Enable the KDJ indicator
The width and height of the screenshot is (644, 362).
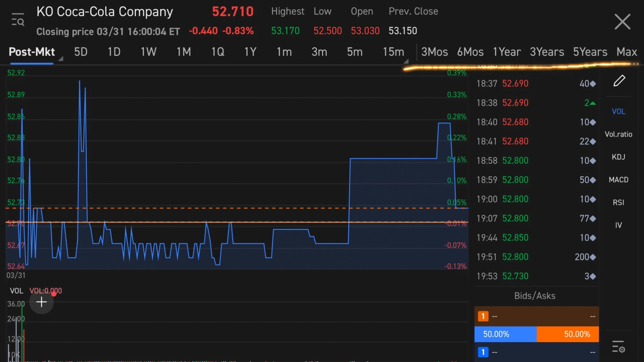[619, 157]
